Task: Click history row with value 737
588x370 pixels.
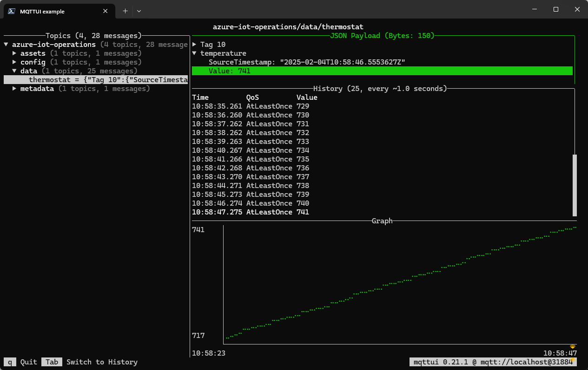Action: click(251, 177)
